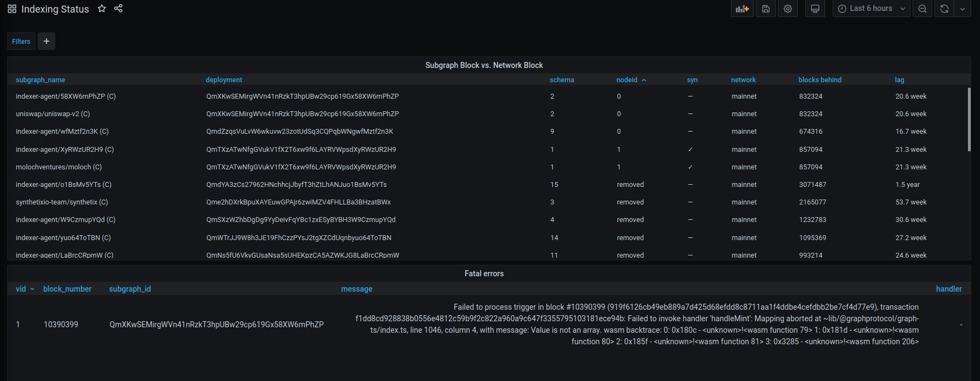Sort by lag column header
The height and width of the screenshot is (381, 980).
tap(900, 80)
